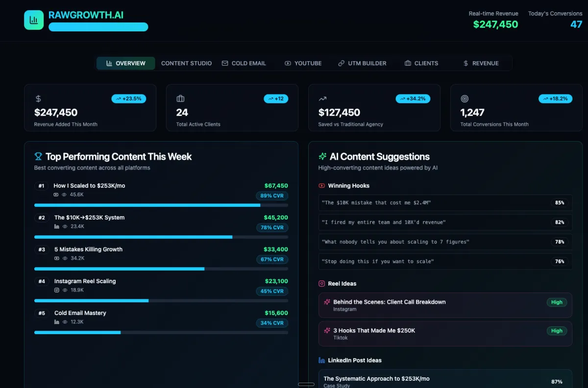
Task: Click the sparkle icon beside AI Content Suggestions
Action: (322, 157)
